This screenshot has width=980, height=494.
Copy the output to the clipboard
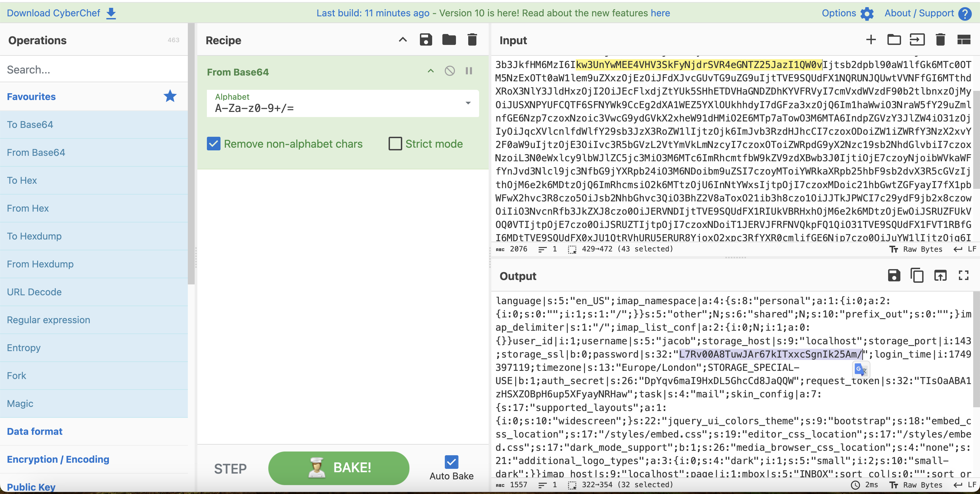917,275
